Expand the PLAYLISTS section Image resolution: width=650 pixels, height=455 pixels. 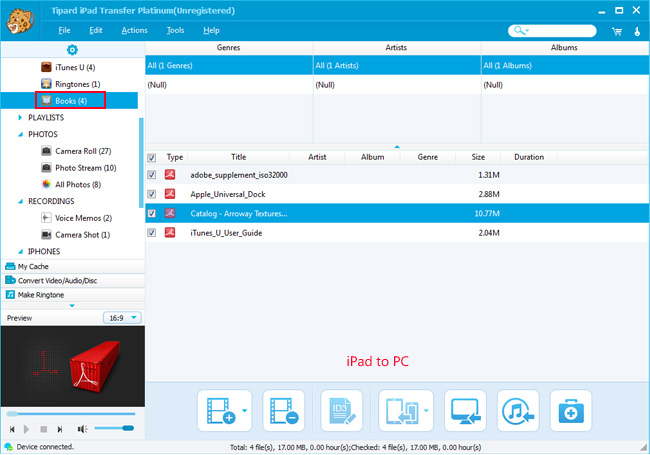point(20,118)
